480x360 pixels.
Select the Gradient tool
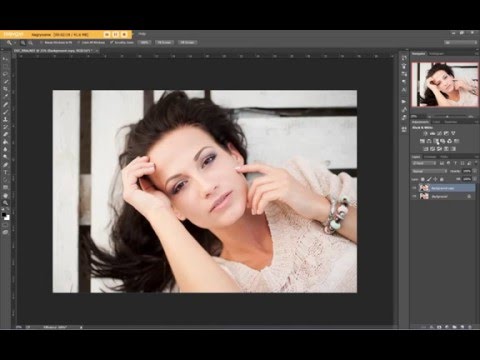pos(5,142)
